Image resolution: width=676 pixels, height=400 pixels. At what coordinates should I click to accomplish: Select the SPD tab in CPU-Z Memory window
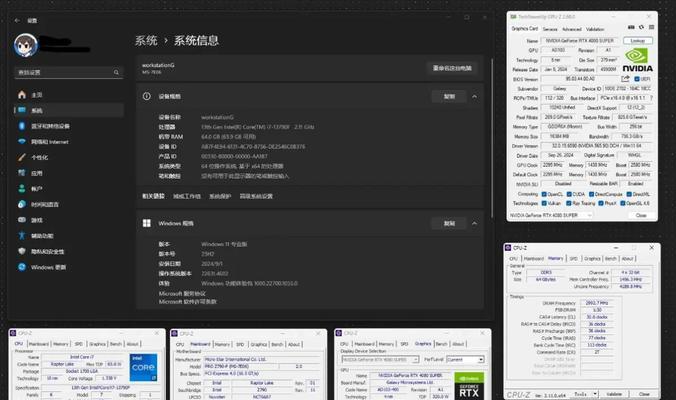(573, 259)
